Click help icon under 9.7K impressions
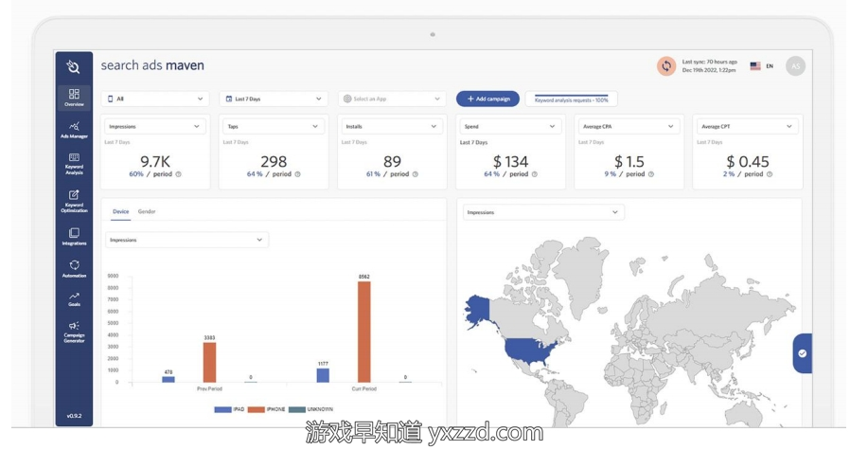 tap(178, 174)
